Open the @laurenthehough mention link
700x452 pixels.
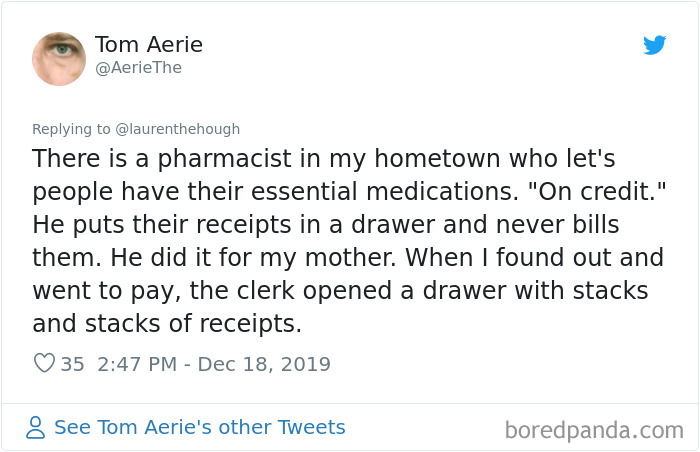[178, 129]
